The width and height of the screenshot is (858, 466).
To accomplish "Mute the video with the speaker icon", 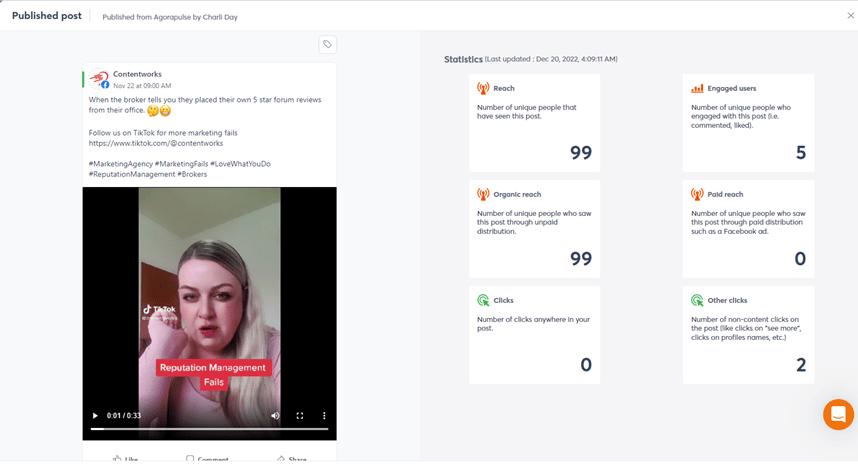I will [x=275, y=416].
